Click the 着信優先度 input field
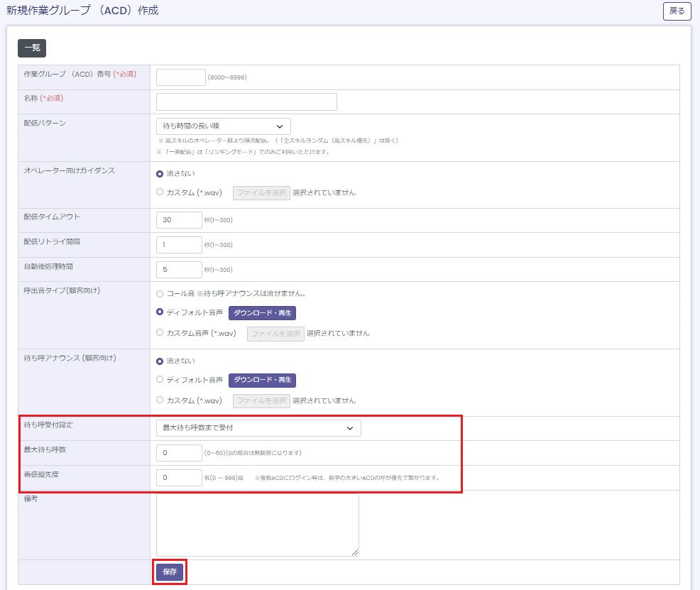This screenshot has height=590, width=700. coord(179,478)
